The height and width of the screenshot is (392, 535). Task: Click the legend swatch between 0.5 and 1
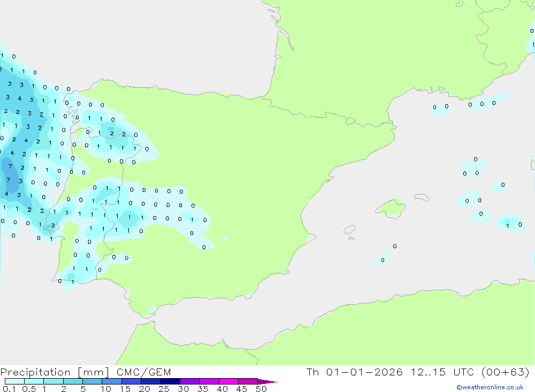point(34,381)
